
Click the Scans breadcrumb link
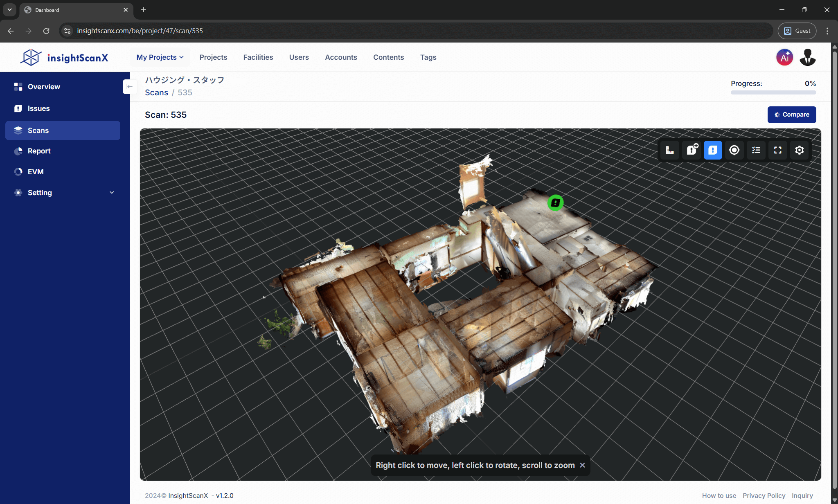(156, 92)
